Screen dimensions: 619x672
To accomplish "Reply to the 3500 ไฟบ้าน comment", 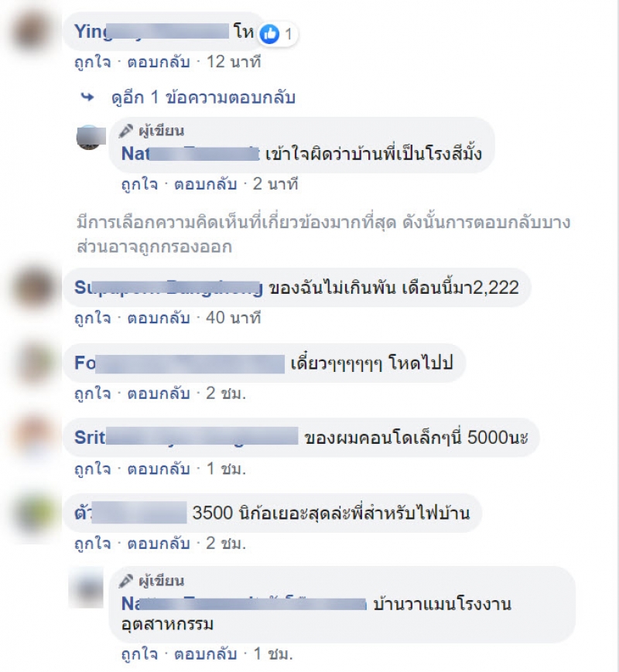I will [x=159, y=544].
